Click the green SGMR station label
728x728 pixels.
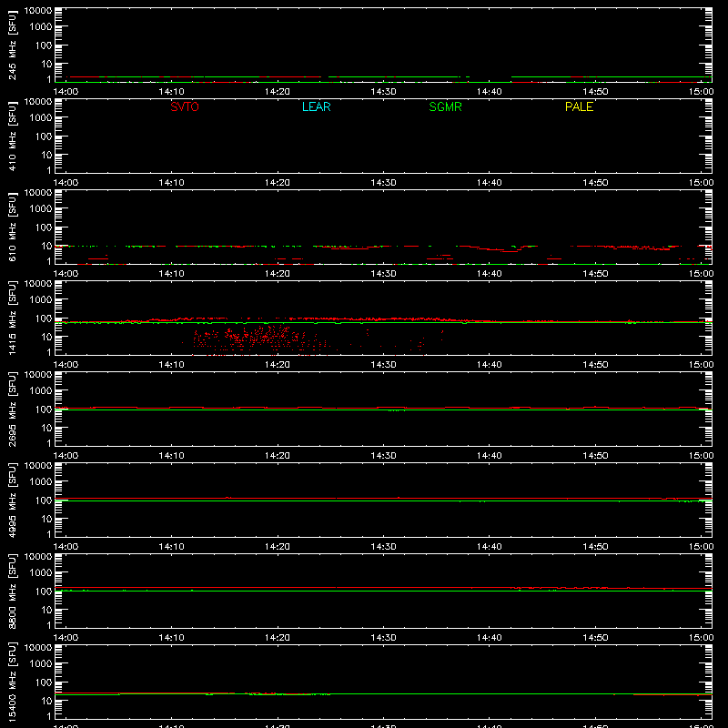point(445,106)
